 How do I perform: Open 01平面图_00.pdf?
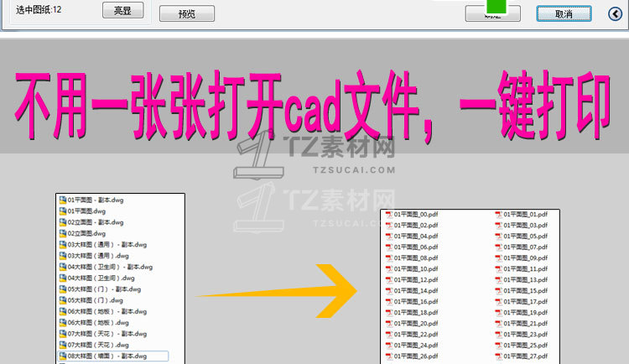coord(412,215)
